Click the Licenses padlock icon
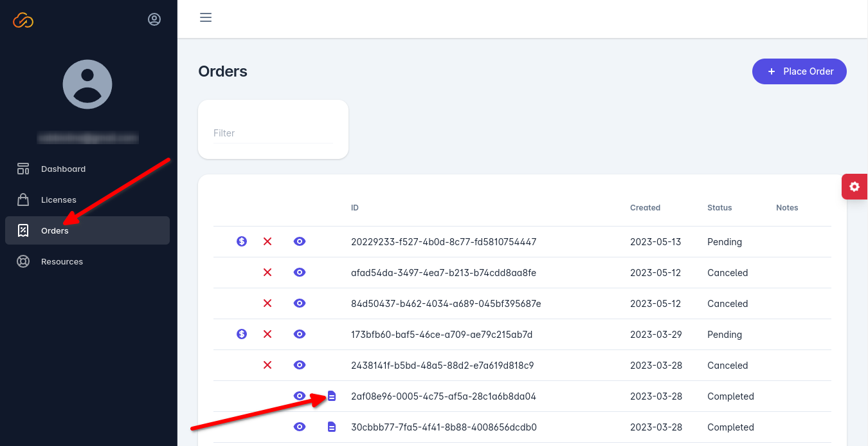Screen dimensions: 868x446 coord(23,200)
